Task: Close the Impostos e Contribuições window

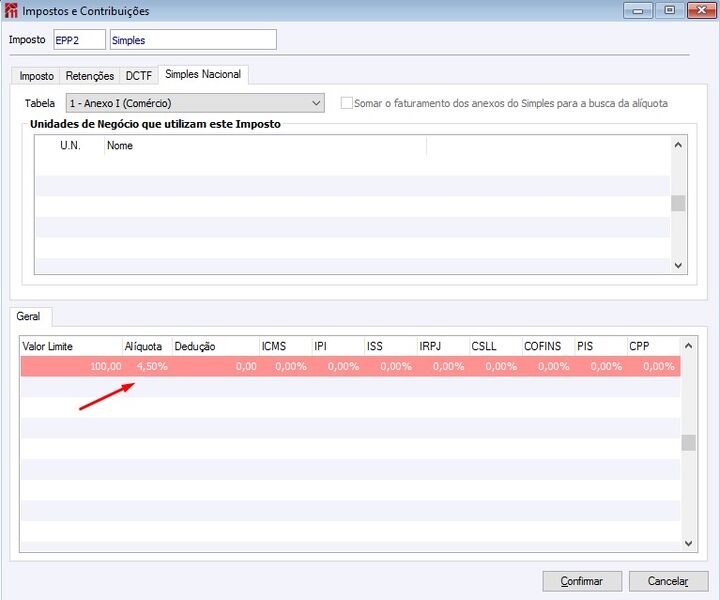Action: coord(701,11)
